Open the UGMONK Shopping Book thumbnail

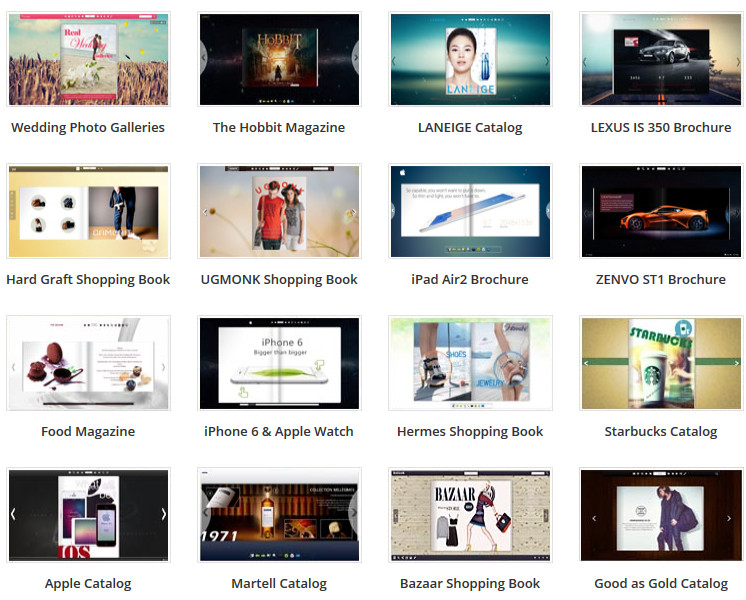[x=279, y=211]
